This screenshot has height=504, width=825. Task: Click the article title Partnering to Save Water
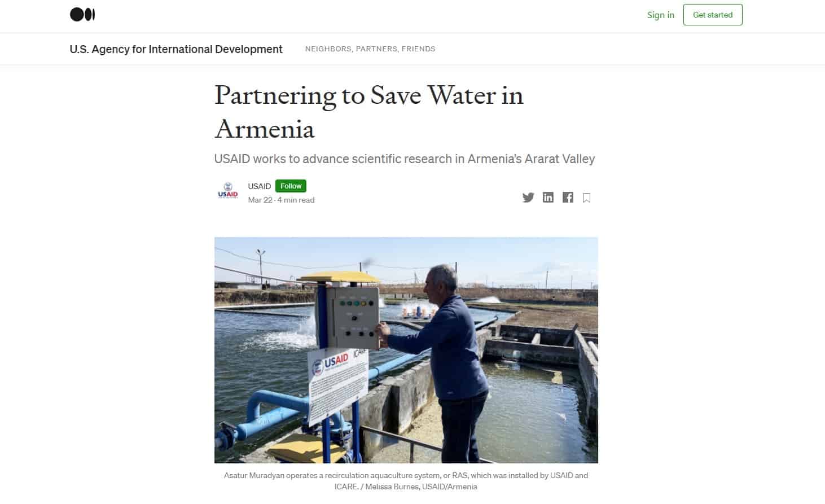(x=369, y=112)
